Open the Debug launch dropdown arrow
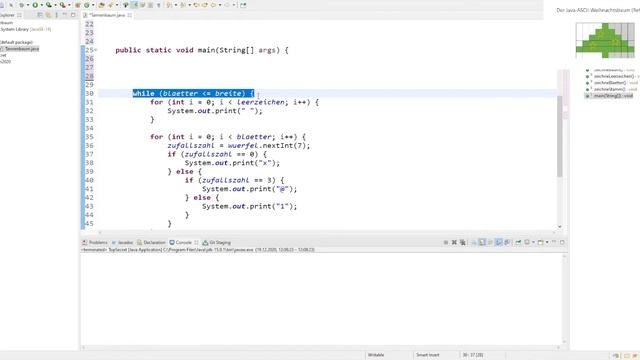The image size is (640, 360). pyautogui.click(x=28, y=5)
